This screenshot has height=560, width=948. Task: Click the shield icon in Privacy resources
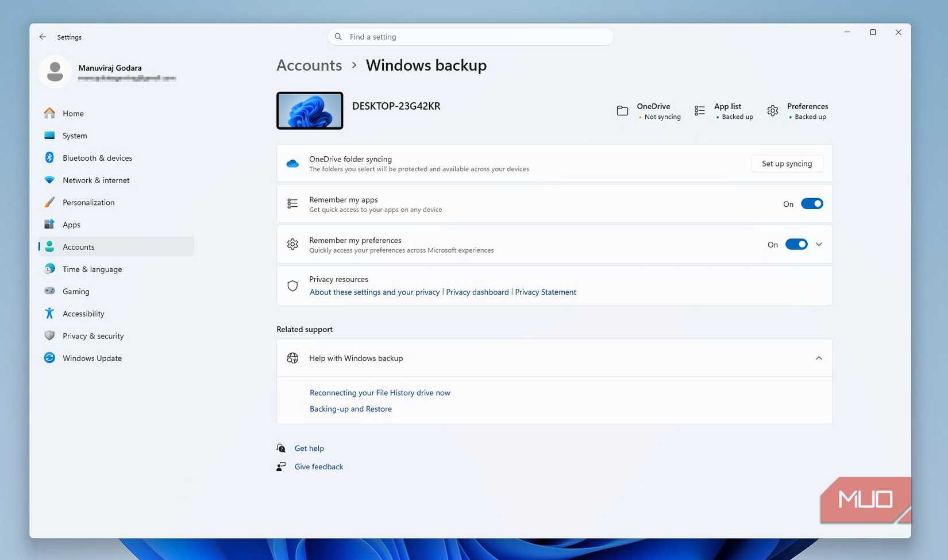pos(292,285)
